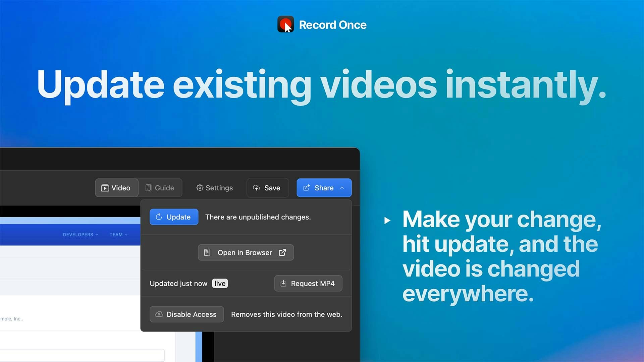
Task: Expand the DEVELOPERS dropdown in preview
Action: pyautogui.click(x=80, y=235)
